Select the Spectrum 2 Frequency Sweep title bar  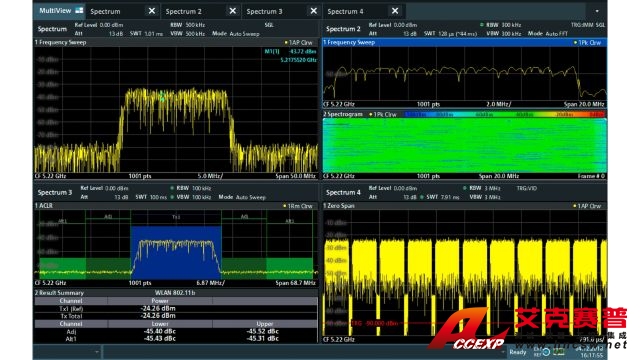click(x=464, y=42)
